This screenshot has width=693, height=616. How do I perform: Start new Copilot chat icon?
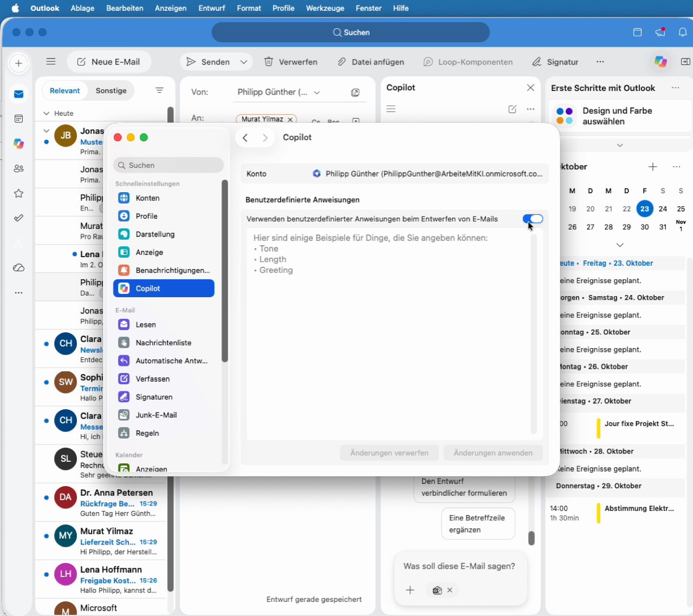coord(512,109)
